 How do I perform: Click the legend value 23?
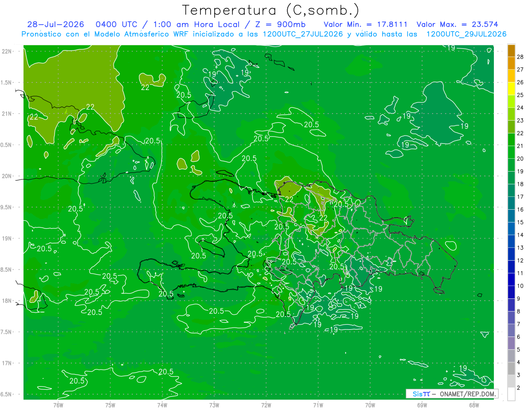pos(520,121)
